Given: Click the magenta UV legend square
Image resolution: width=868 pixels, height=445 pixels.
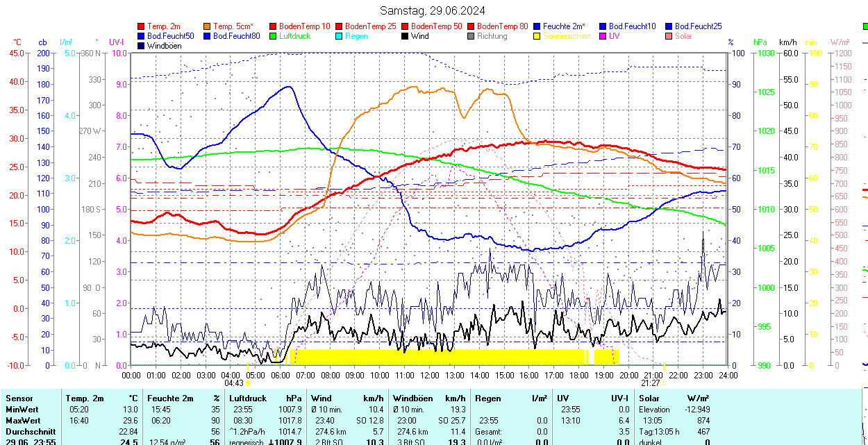Looking at the screenshot, I should (x=603, y=36).
